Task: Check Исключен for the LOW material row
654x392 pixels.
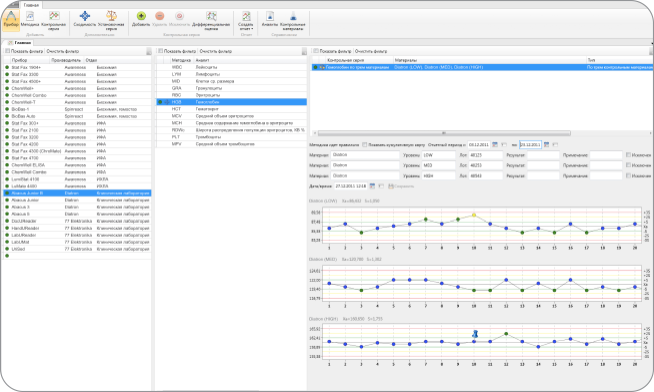Action: pos(628,155)
